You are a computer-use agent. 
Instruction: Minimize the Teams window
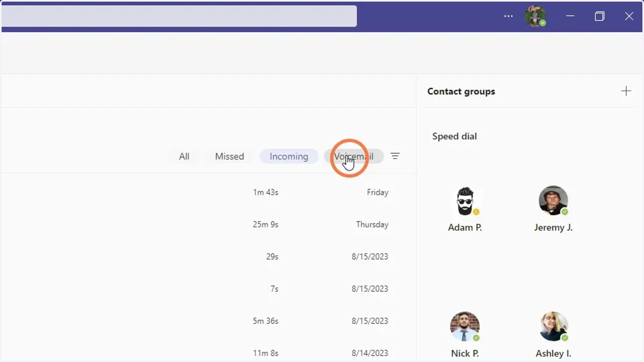(570, 16)
